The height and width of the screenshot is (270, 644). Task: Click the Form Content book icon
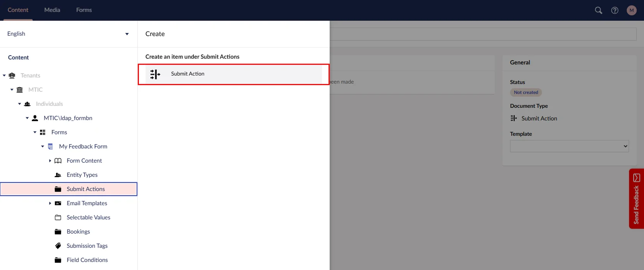tap(58, 161)
